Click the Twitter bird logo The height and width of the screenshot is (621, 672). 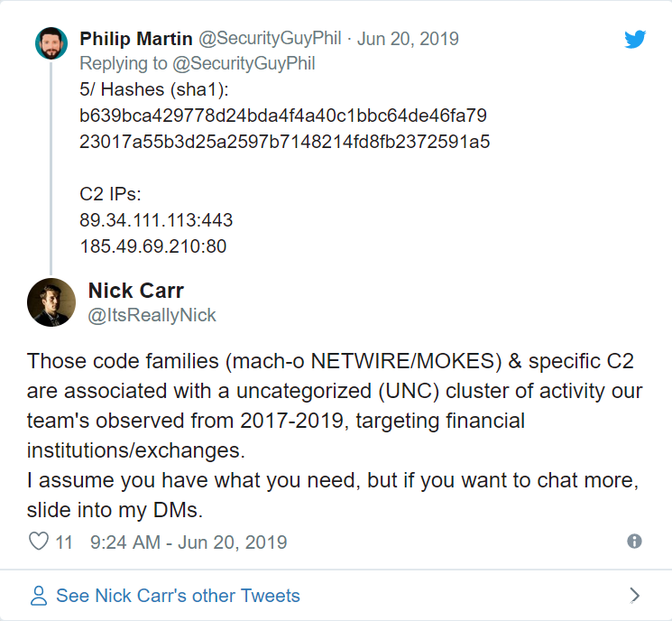click(x=635, y=39)
